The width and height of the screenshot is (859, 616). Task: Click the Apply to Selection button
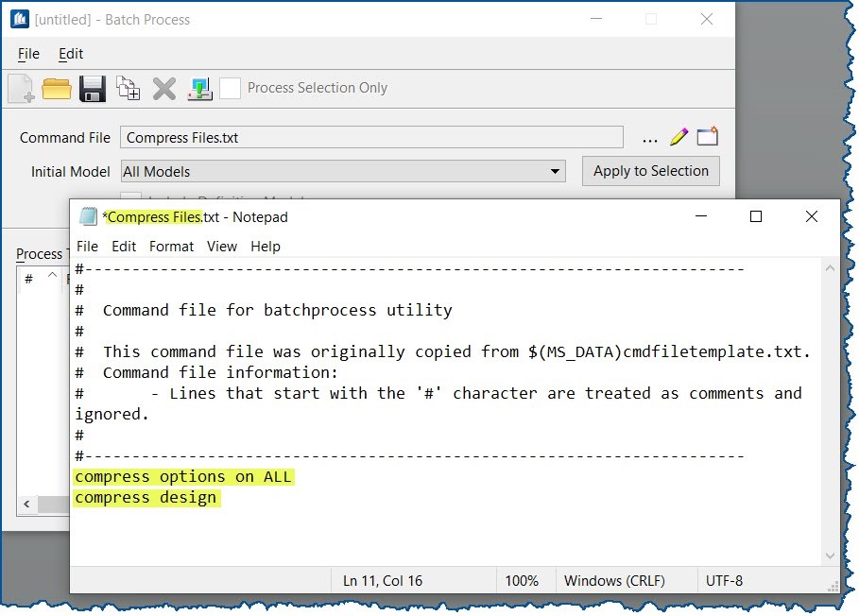pyautogui.click(x=651, y=171)
